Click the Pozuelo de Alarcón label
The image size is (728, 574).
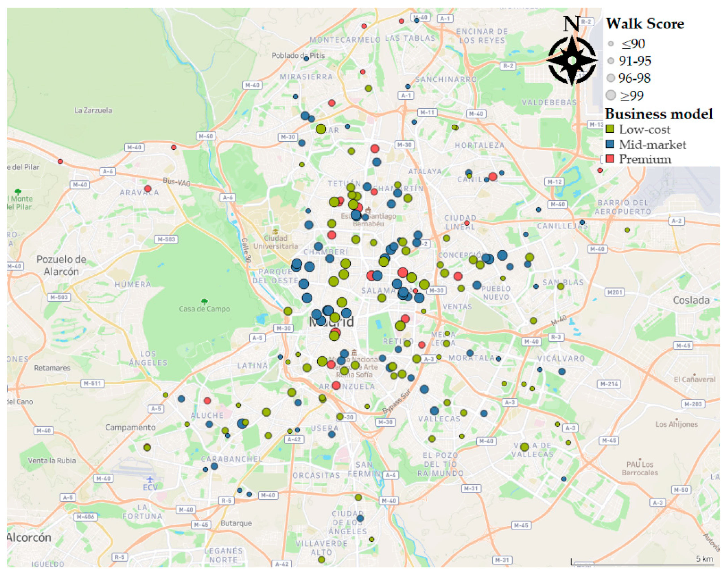pos(61,265)
